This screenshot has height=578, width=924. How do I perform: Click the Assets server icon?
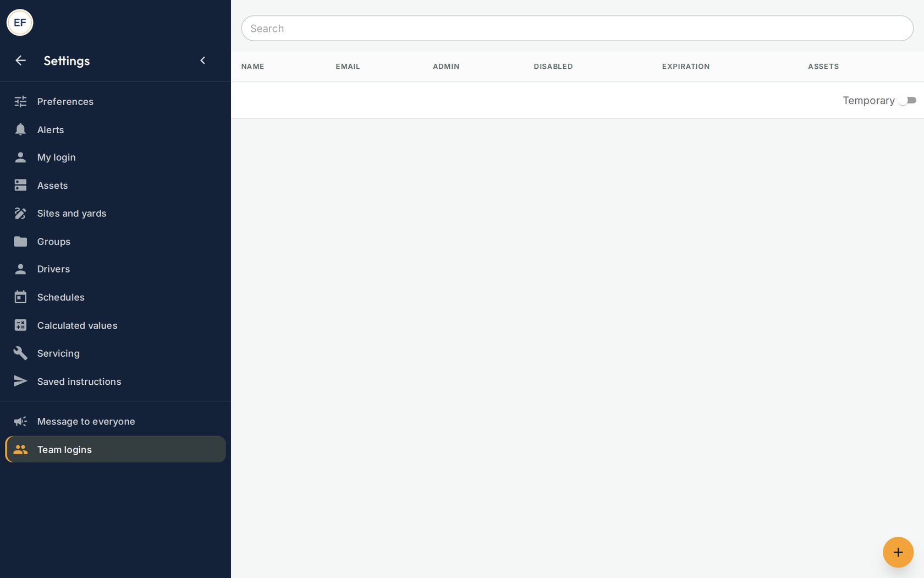click(x=20, y=186)
